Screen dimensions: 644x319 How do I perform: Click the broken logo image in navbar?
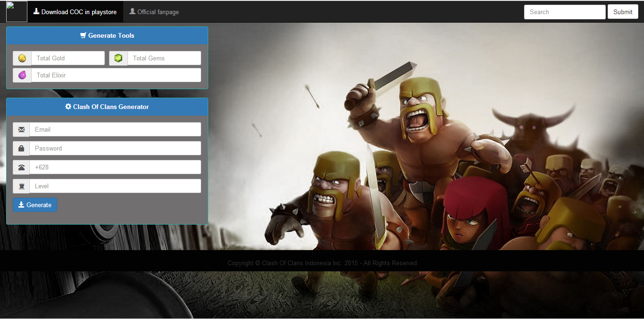click(17, 11)
